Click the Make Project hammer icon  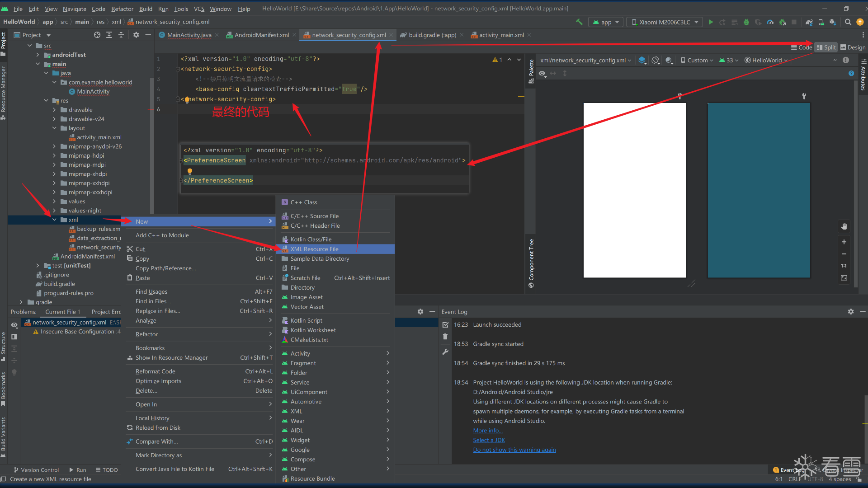coord(579,22)
